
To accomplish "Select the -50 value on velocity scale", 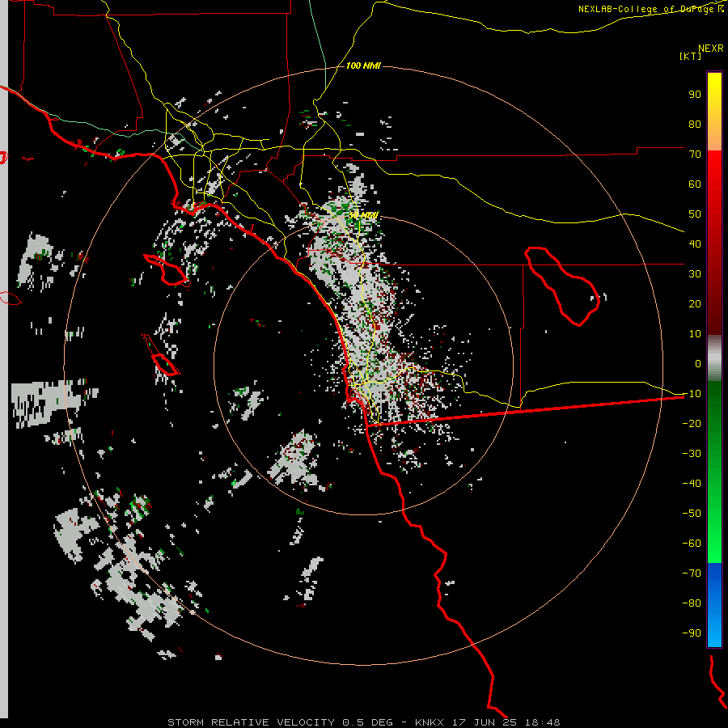I will (x=692, y=513).
